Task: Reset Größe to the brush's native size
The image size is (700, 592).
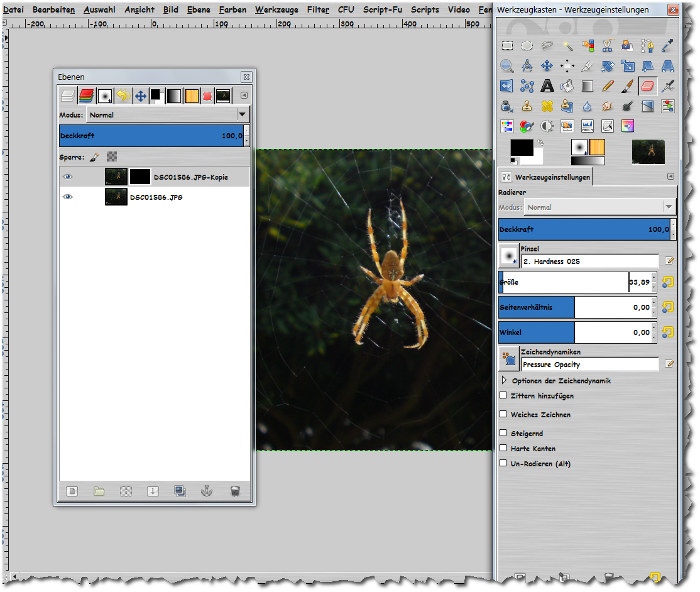Action: pos(668,282)
